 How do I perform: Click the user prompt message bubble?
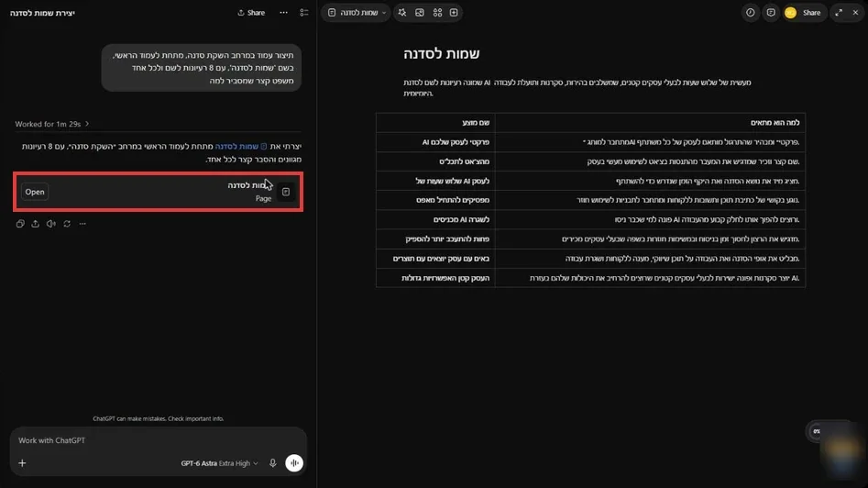pyautogui.click(x=202, y=68)
